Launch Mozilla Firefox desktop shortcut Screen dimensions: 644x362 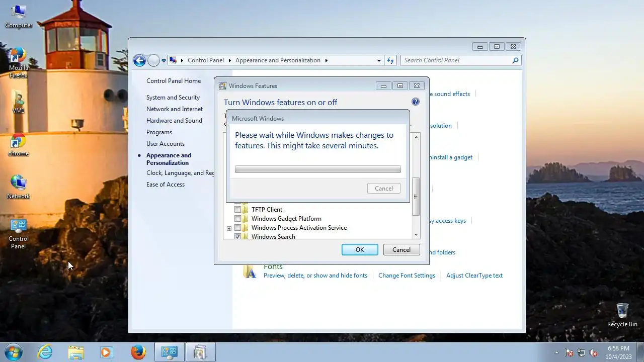click(18, 63)
